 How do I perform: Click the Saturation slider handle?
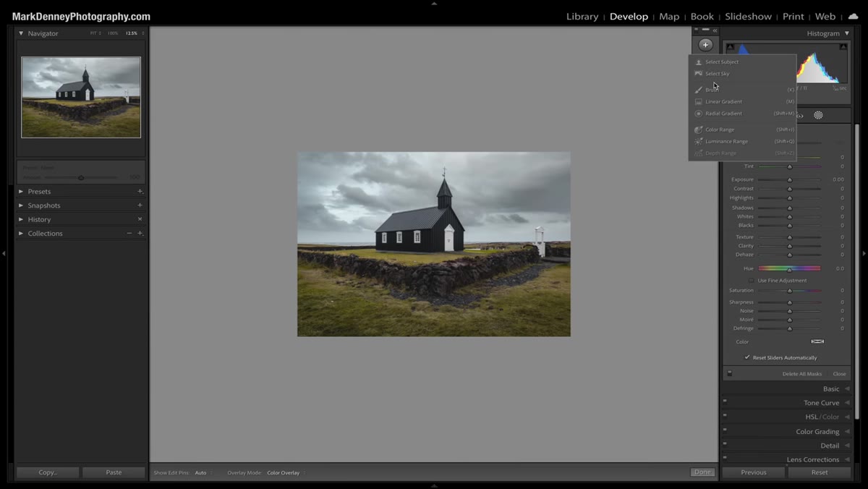coord(789,291)
